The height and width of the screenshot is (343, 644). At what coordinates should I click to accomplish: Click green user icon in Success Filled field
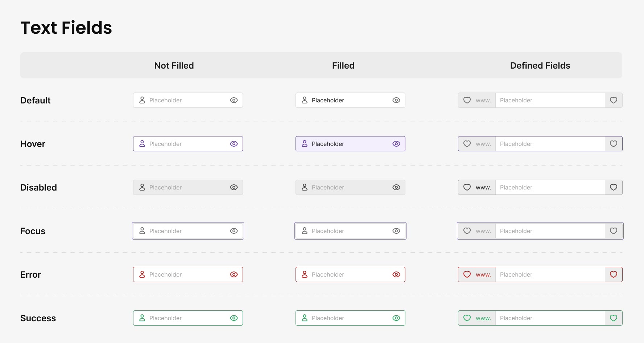305,318
